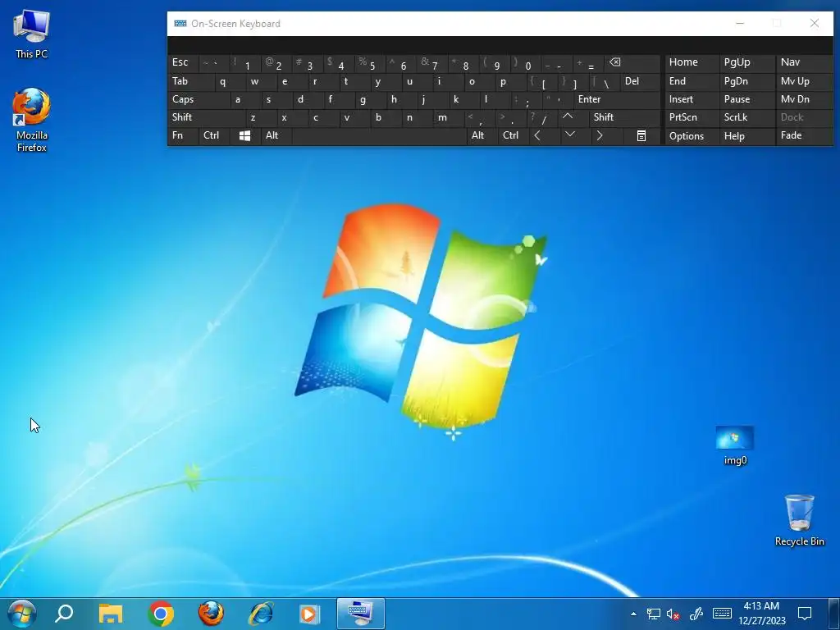
Task: Open keyboard Help
Action: point(746,136)
